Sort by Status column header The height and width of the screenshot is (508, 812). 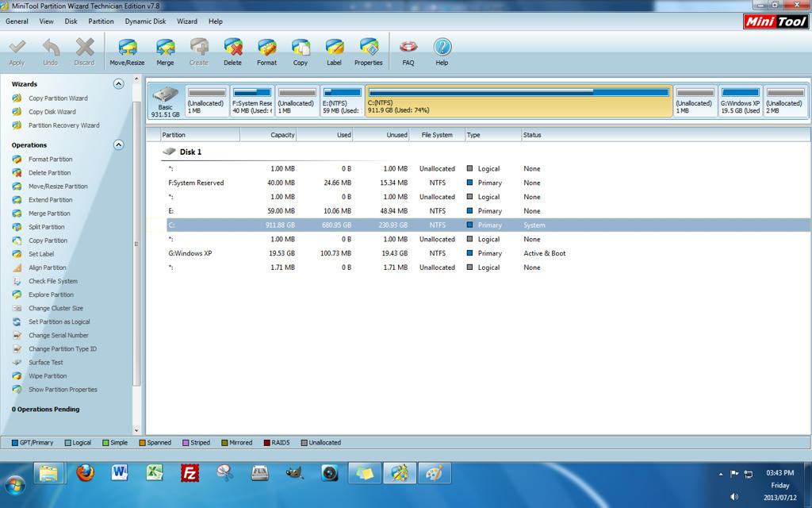click(x=665, y=135)
